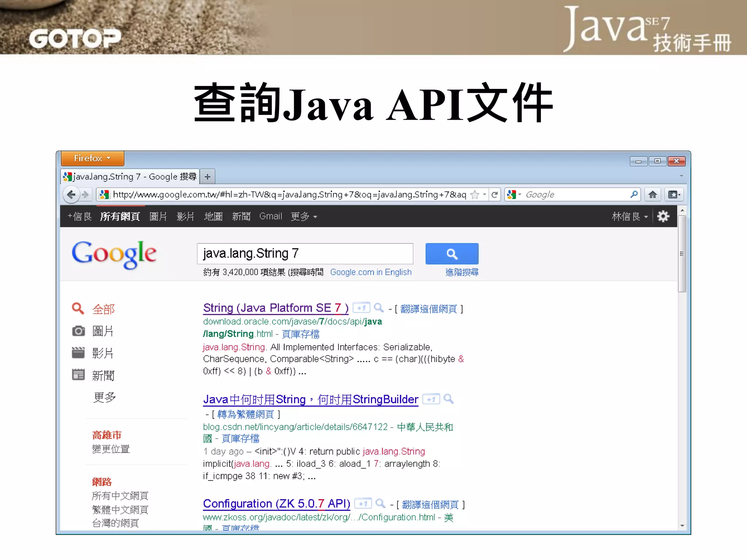The width and height of the screenshot is (747, 560).
Task: Reload the page with refresh icon
Action: [x=495, y=195]
